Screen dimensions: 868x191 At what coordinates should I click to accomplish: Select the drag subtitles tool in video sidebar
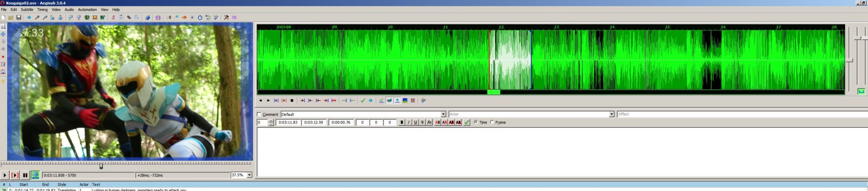click(x=3, y=34)
